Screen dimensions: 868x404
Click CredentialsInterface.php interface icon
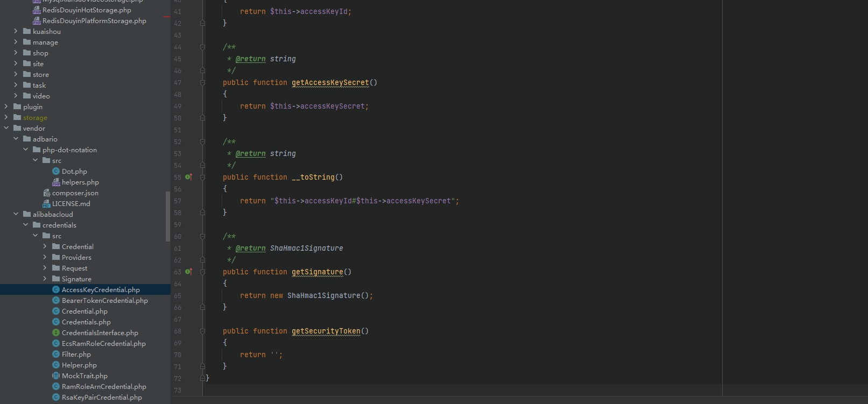[x=56, y=332]
